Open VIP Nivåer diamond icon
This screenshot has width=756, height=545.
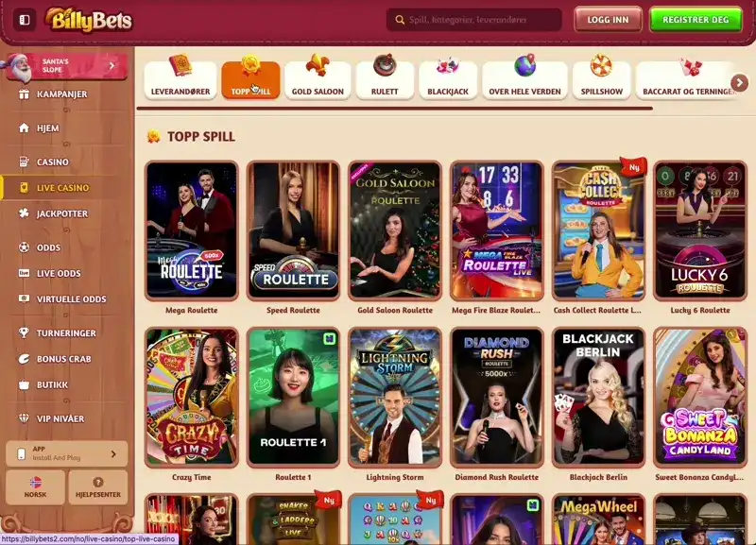tap(24, 418)
